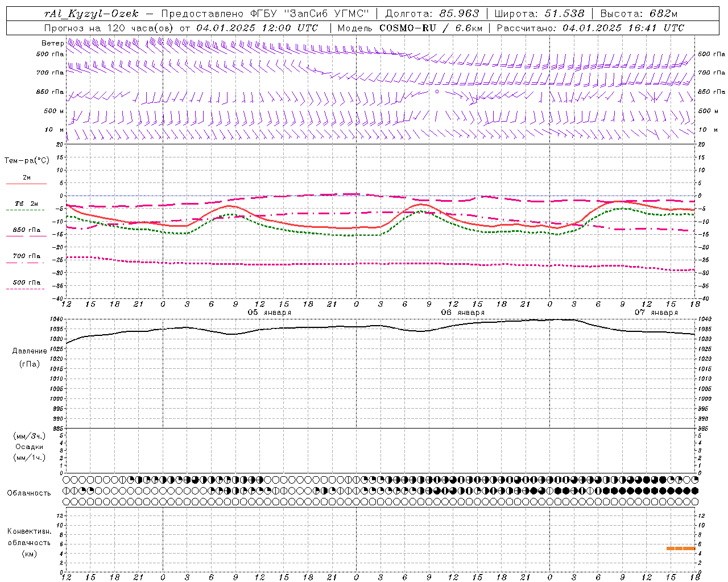Click the Модель COSMO-RU / 6.6км label
Image resolution: width=728 pixels, height=582 pixels.
(x=410, y=28)
